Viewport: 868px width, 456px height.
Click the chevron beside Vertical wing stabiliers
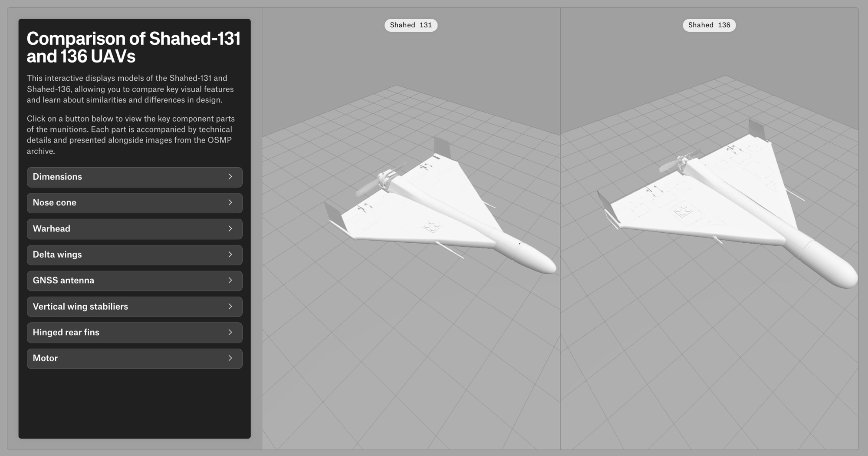tap(230, 307)
